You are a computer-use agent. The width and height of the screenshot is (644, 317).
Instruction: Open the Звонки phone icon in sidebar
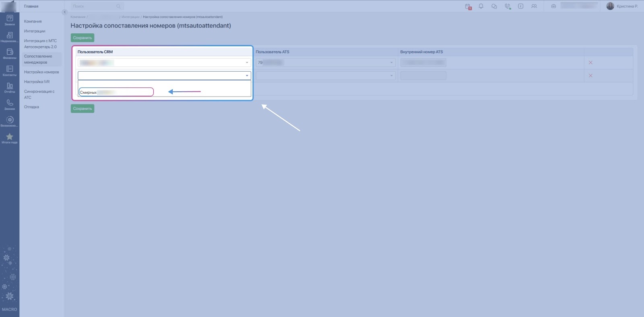10,104
